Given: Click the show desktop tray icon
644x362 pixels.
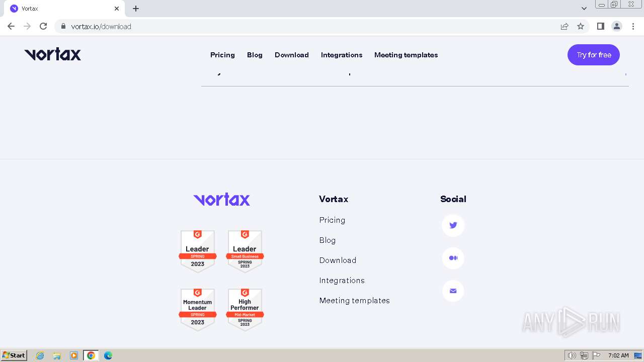Looking at the screenshot, I should (638, 355).
